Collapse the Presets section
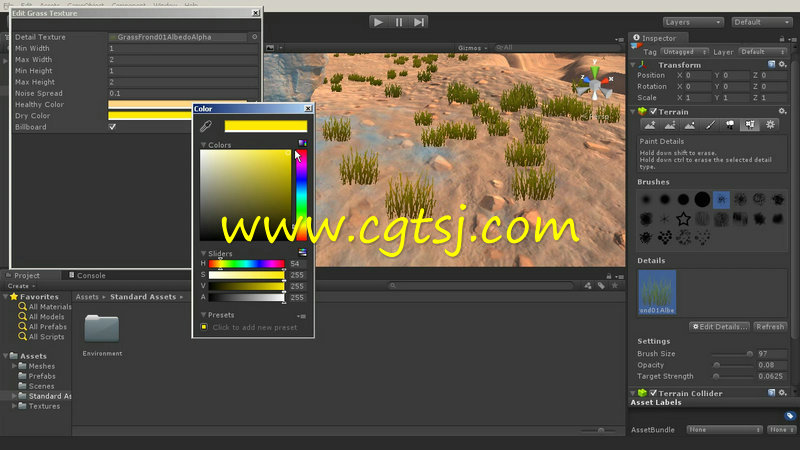This screenshot has height=450, width=800. tap(204, 315)
